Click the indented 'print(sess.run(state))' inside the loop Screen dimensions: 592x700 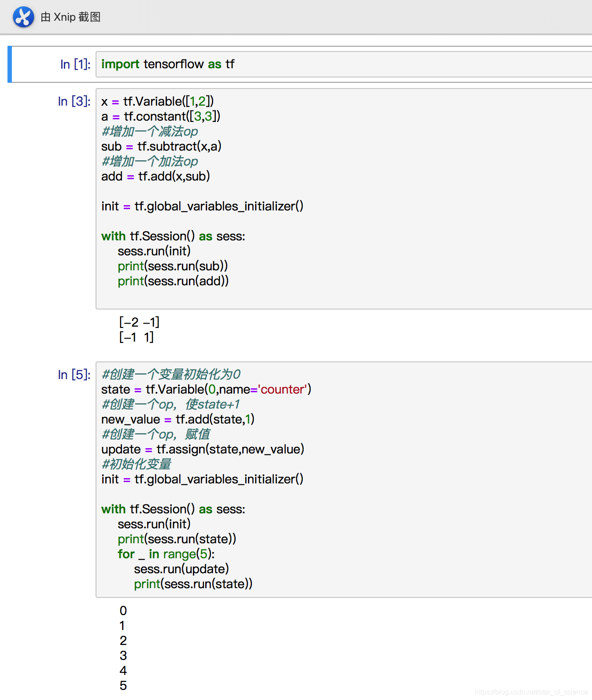coord(193,584)
